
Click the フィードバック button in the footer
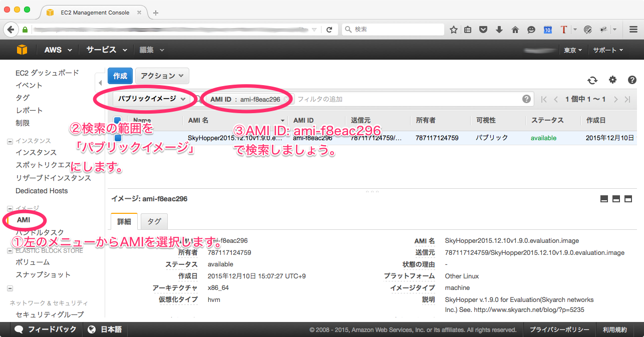point(46,329)
